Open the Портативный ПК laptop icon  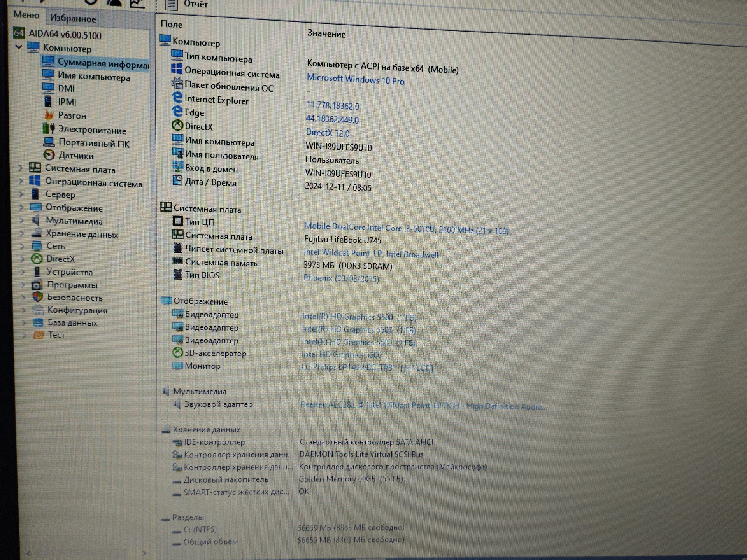[x=49, y=142]
